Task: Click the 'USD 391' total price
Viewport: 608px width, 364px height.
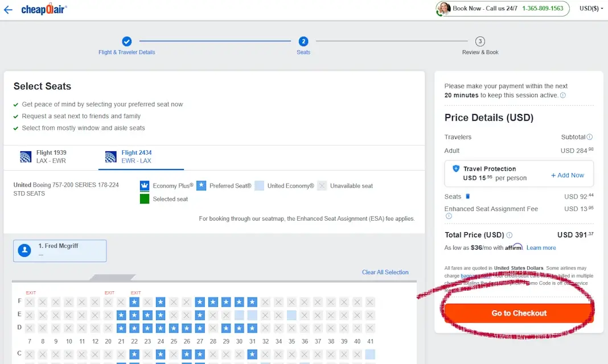Action: pos(575,235)
